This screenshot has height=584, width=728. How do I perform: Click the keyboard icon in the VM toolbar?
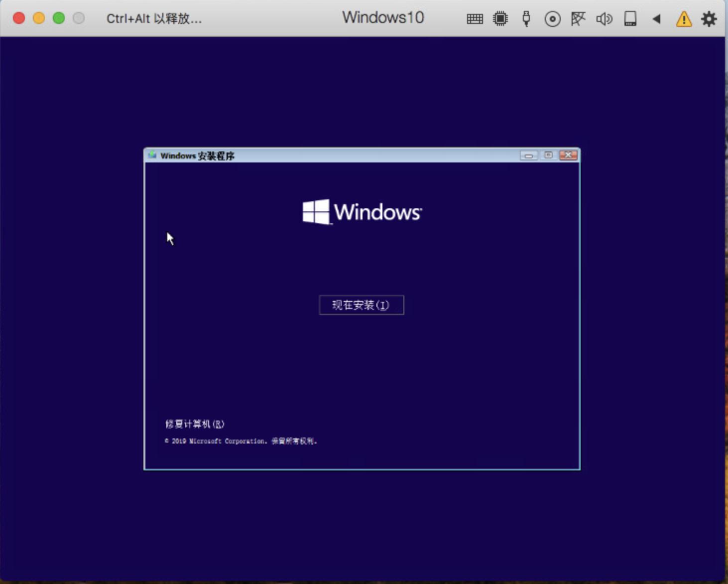point(474,19)
